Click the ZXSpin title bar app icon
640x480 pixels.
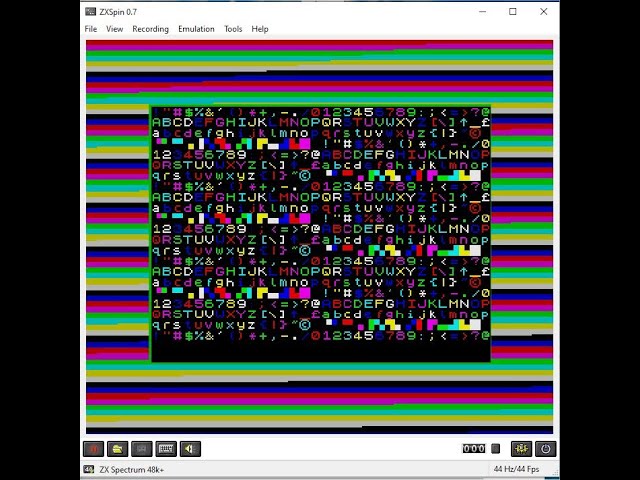tap(90, 12)
